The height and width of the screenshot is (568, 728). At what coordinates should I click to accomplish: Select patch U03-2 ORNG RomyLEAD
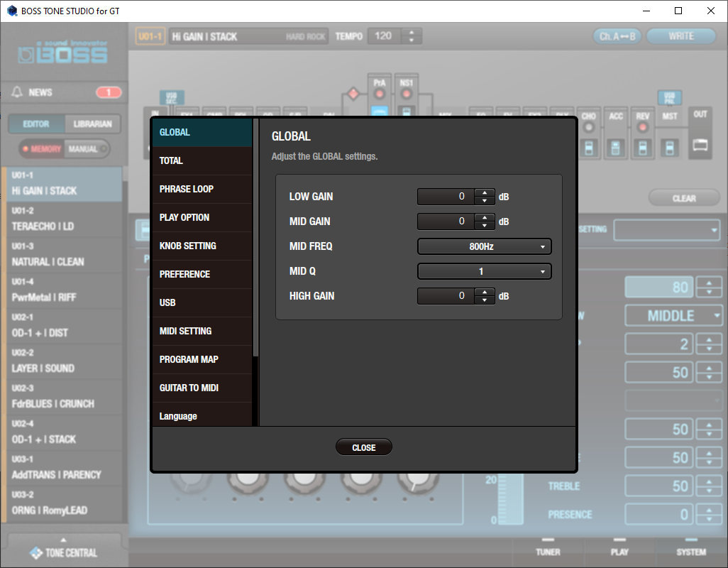point(64,503)
